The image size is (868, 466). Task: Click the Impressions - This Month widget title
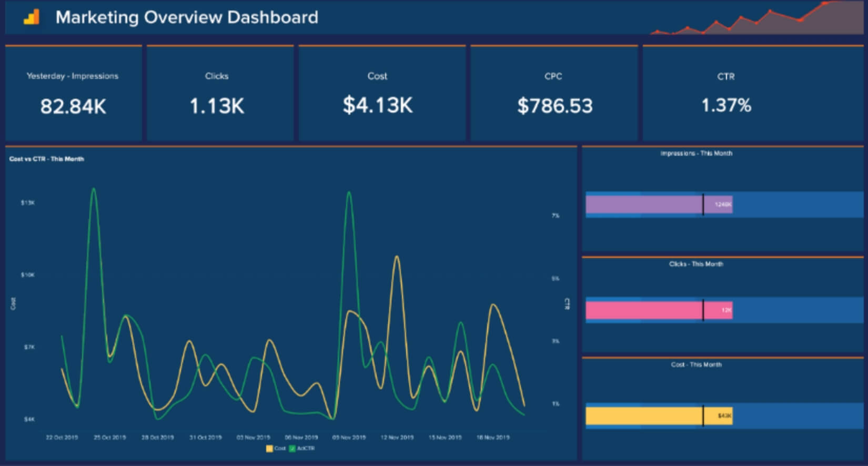coord(696,154)
